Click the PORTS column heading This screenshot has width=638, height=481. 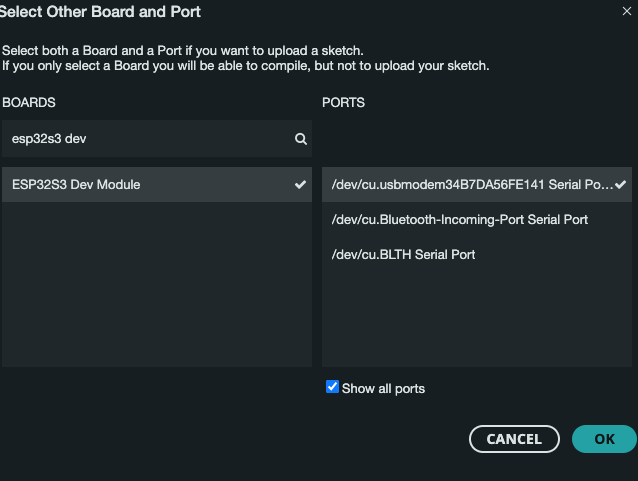click(x=343, y=103)
